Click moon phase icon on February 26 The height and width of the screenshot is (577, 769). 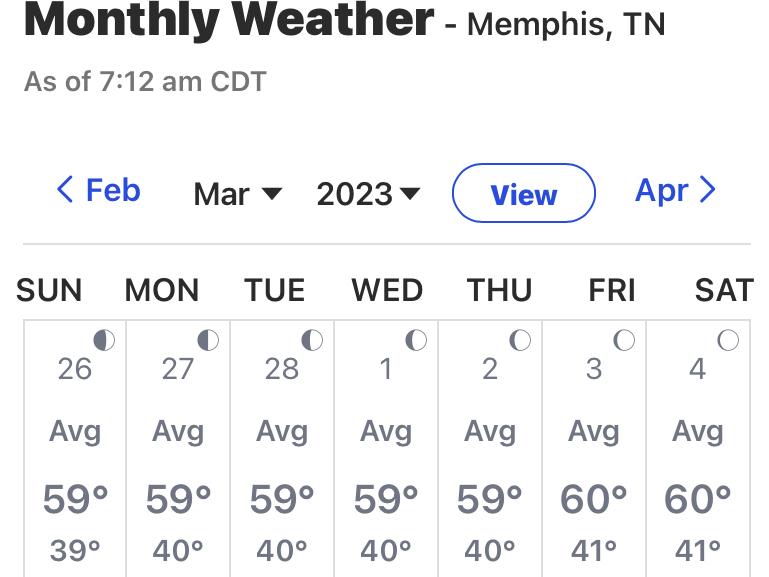[x=104, y=340]
